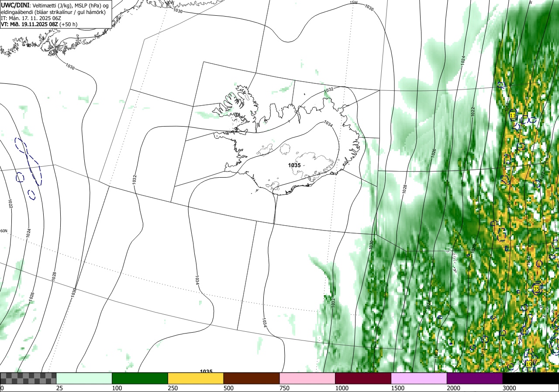Click the bold 1035 pressure label over Iceland

[x=294, y=165]
